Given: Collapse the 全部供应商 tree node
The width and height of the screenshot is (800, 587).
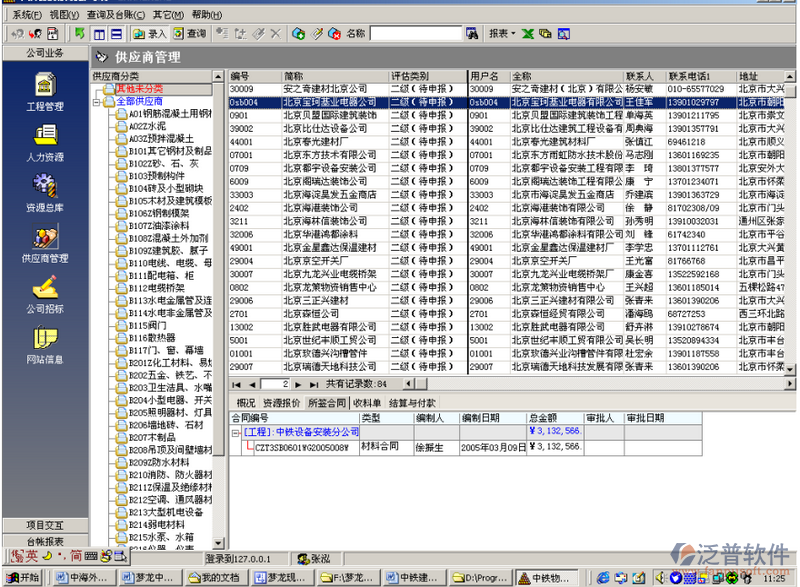Looking at the screenshot, I should pyautogui.click(x=97, y=102).
